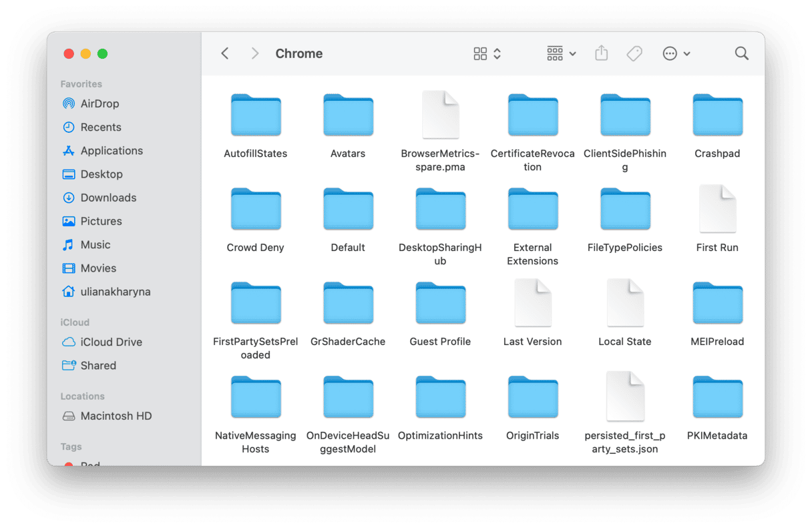Select BrowserMetrics-spare.pma file
The width and height of the screenshot is (812, 528).
tap(440, 115)
